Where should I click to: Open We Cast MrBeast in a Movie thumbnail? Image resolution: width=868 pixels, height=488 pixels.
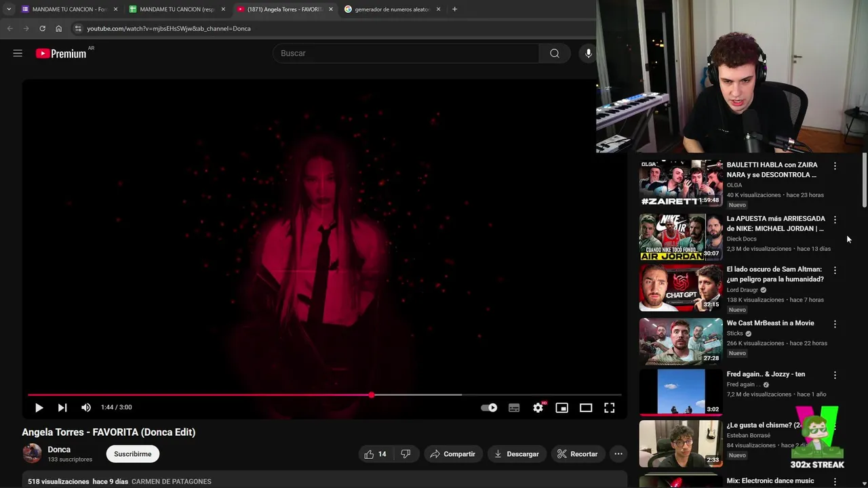click(681, 342)
